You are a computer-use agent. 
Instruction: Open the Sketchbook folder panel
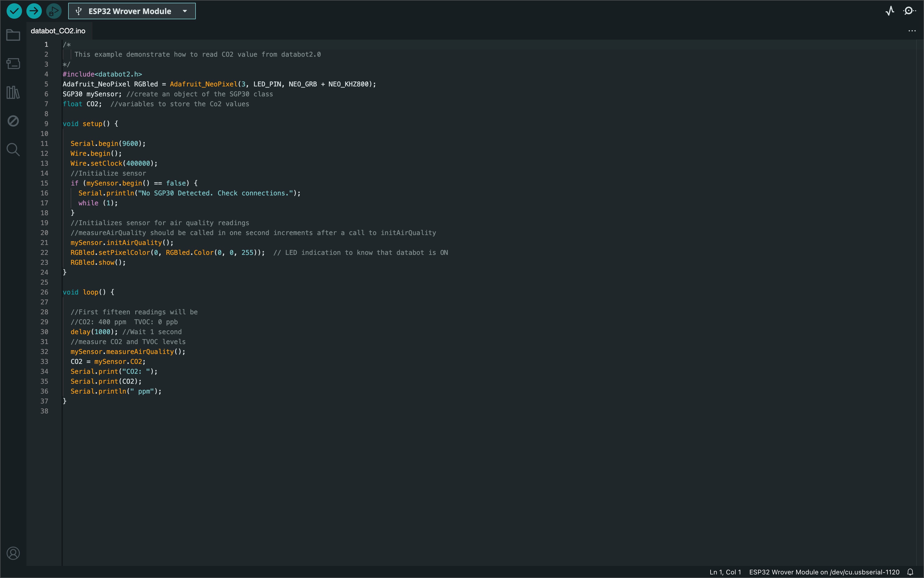(x=13, y=35)
